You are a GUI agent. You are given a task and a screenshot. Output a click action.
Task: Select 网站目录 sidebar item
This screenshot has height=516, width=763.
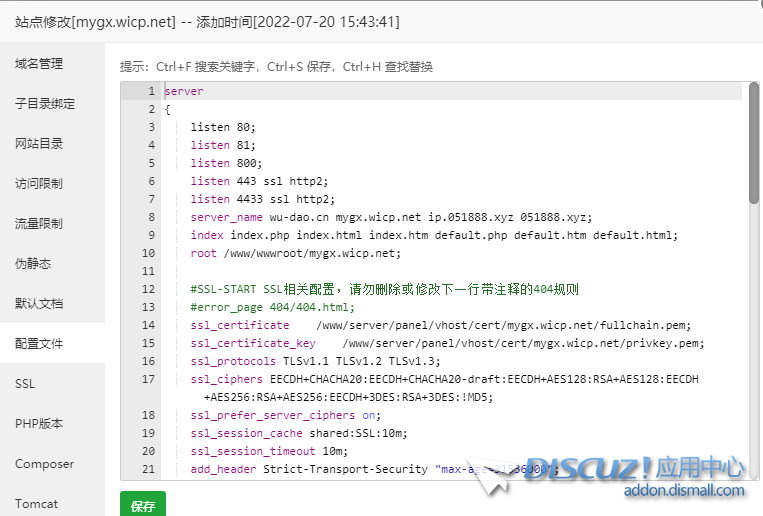pos(39,144)
